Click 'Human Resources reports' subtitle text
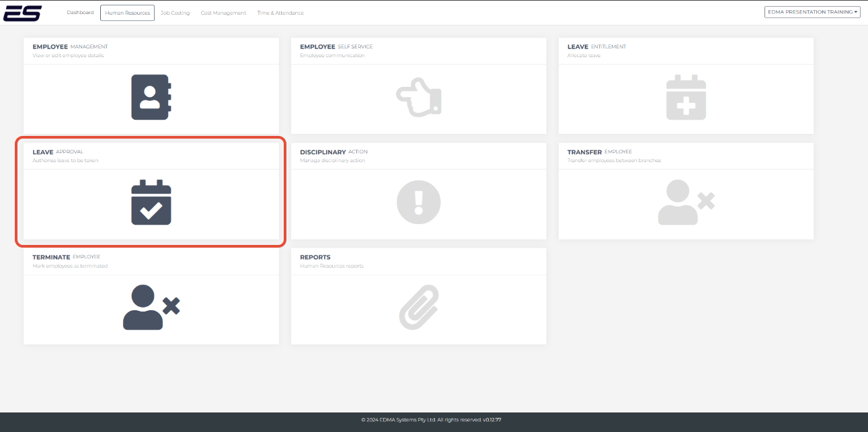This screenshot has height=432, width=868. click(331, 266)
